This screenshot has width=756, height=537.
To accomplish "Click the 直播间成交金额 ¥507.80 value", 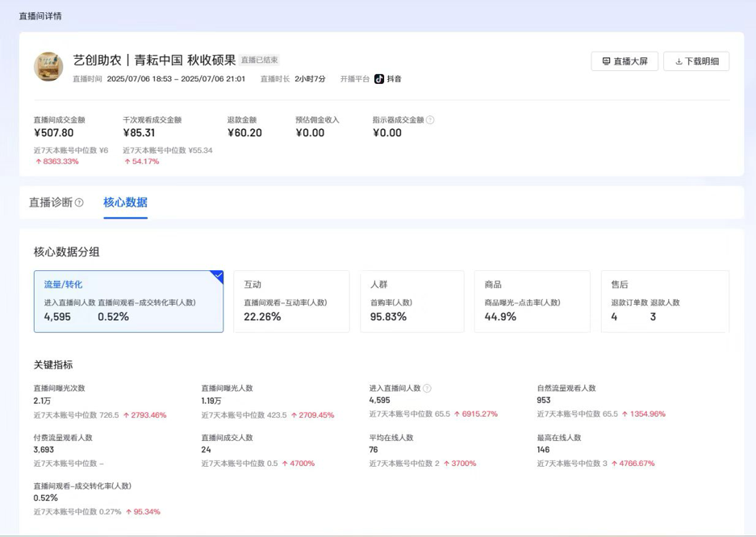I will [x=54, y=133].
